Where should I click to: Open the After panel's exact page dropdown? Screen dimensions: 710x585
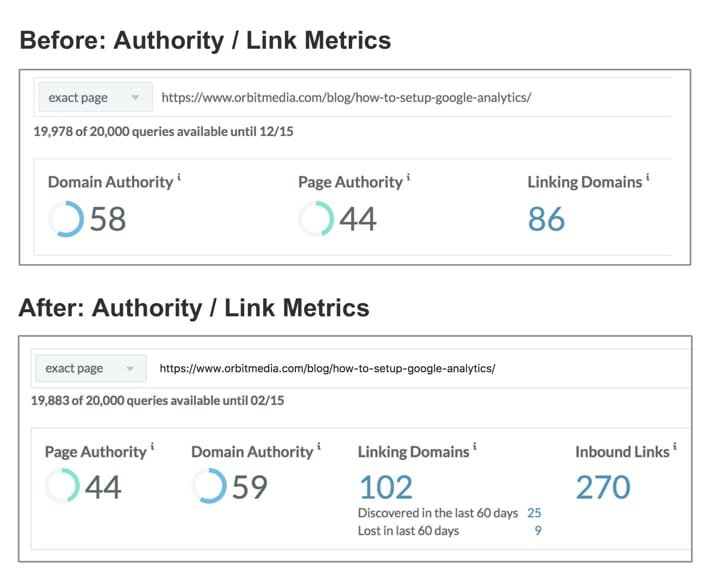pos(91,368)
